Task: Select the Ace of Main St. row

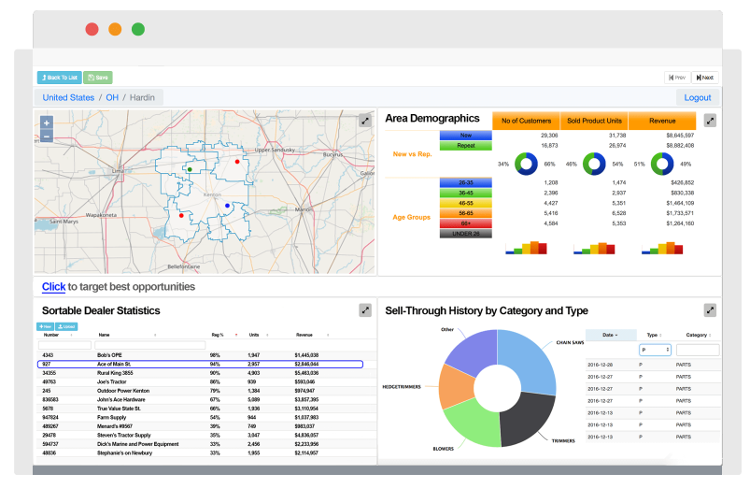Action: coord(200,364)
